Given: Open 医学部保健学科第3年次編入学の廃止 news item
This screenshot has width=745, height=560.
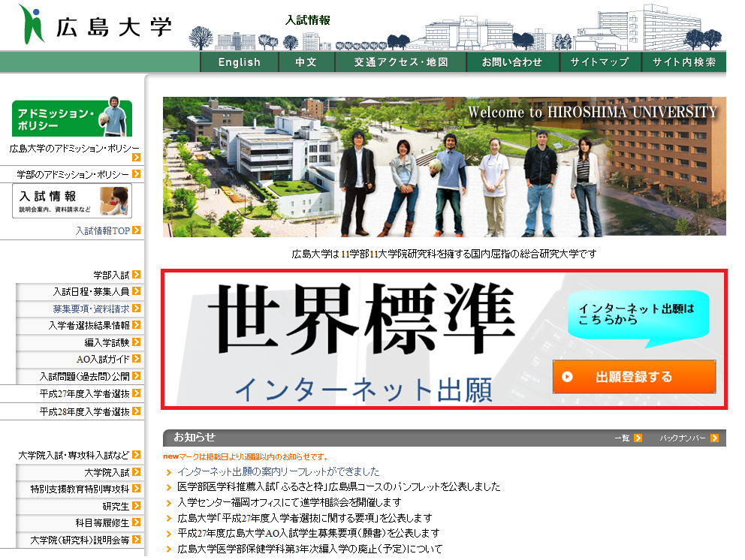Looking at the screenshot, I should (309, 549).
